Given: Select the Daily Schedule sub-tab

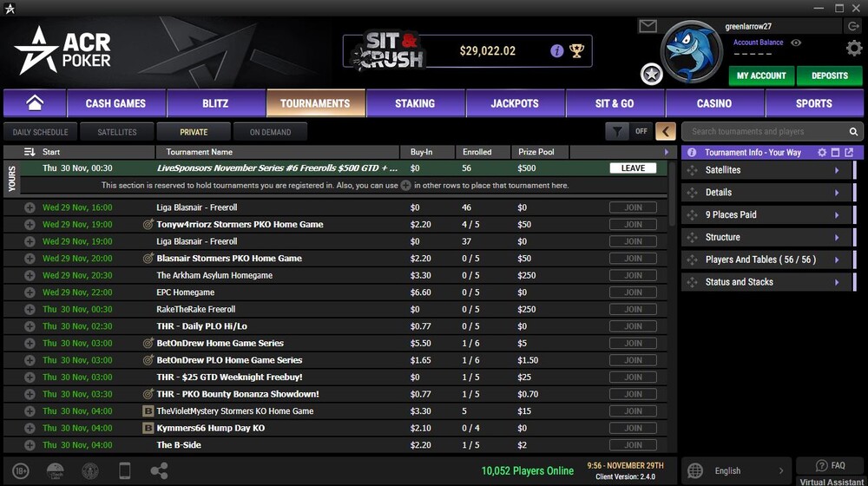Looking at the screenshot, I should coord(41,132).
